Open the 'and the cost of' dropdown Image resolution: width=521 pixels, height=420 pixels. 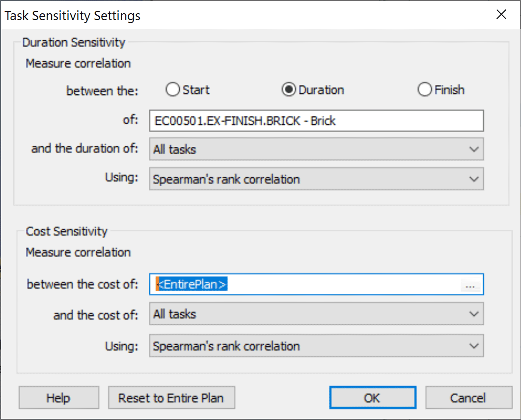coord(316,314)
